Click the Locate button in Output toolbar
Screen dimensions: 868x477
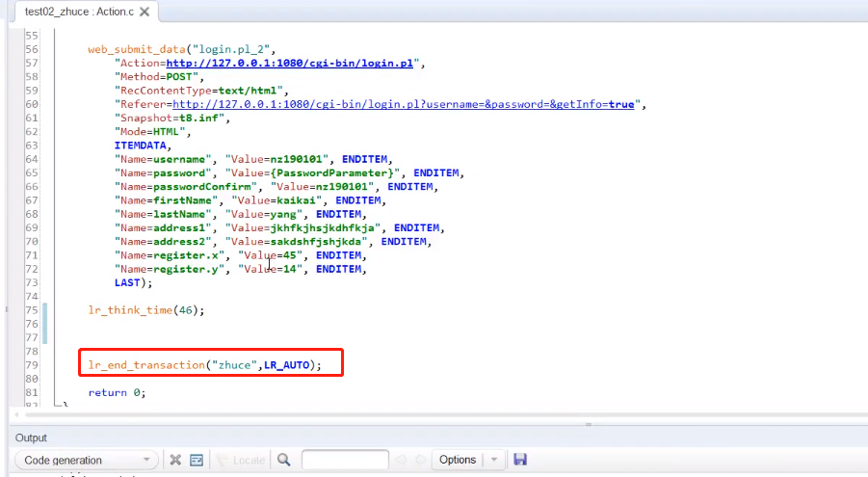241,460
